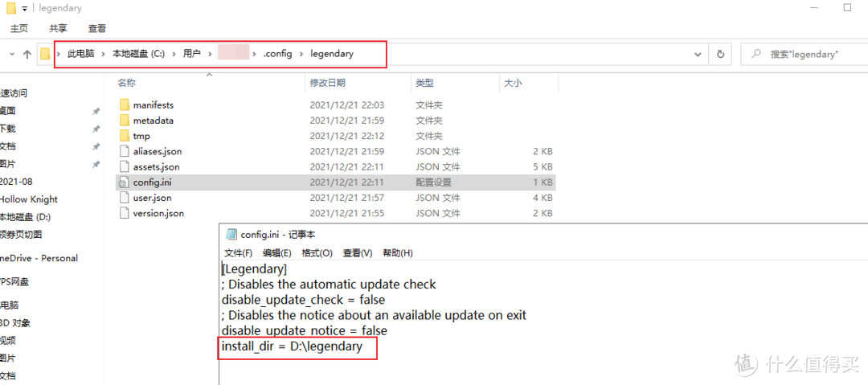Open the manifests folder icon
Image resolution: width=868 pixels, height=385 pixels.
[x=124, y=104]
